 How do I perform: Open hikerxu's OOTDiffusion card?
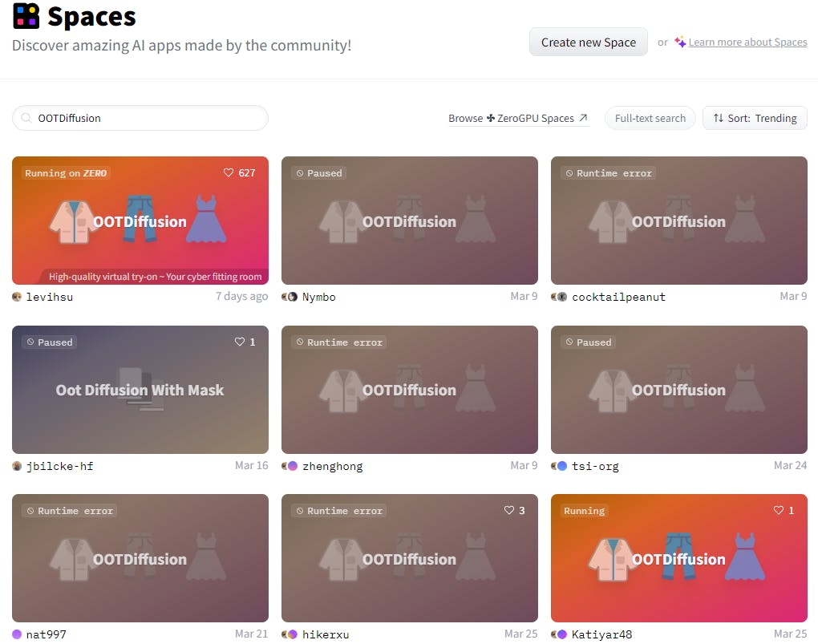click(x=410, y=558)
